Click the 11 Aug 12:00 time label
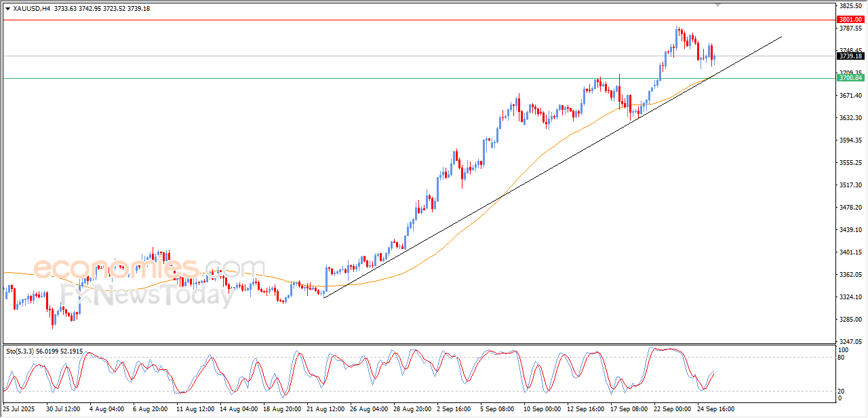This screenshot has height=418, width=868. [195, 409]
